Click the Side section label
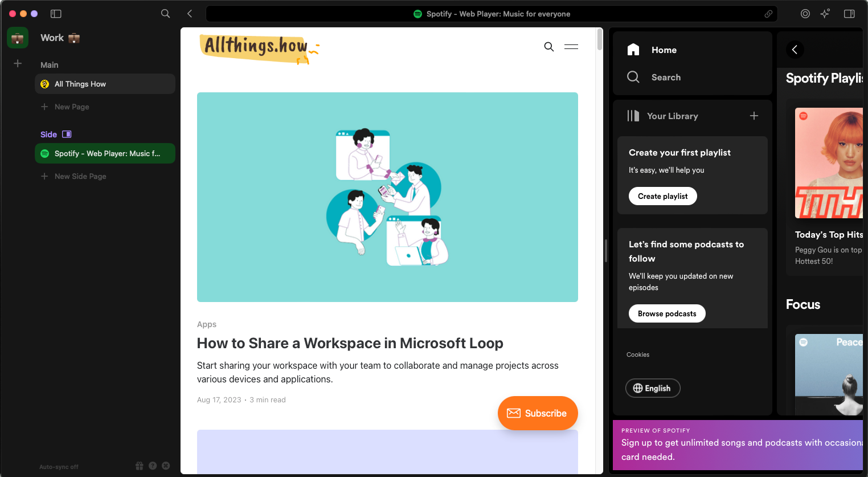Screen dimensions: 868x477 click(48, 134)
